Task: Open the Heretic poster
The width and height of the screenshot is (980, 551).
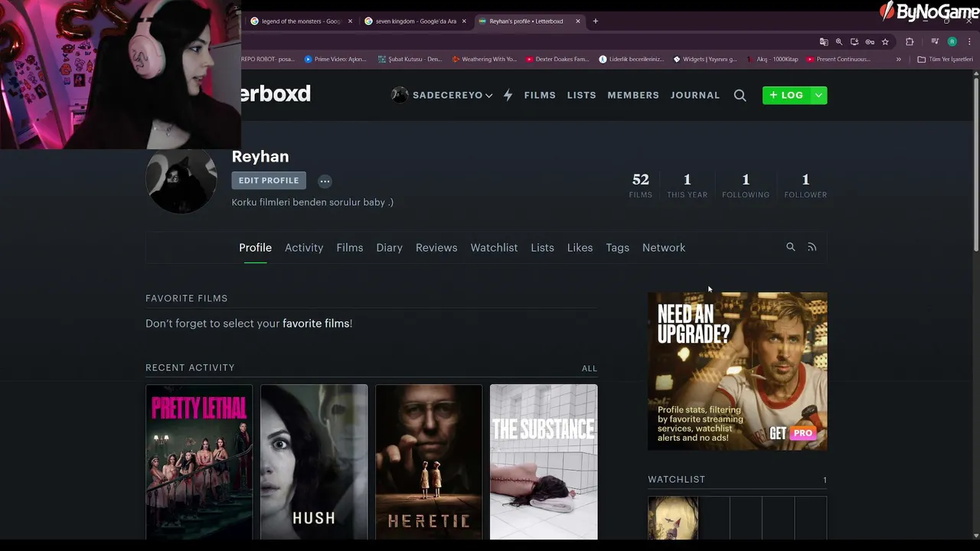Action: tap(429, 462)
